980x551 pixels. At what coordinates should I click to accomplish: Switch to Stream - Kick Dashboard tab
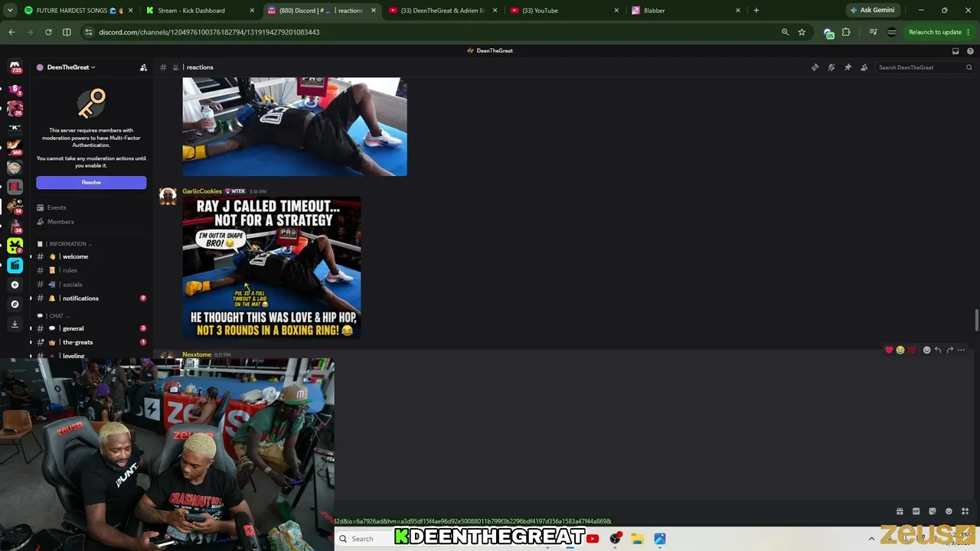[x=200, y=11]
